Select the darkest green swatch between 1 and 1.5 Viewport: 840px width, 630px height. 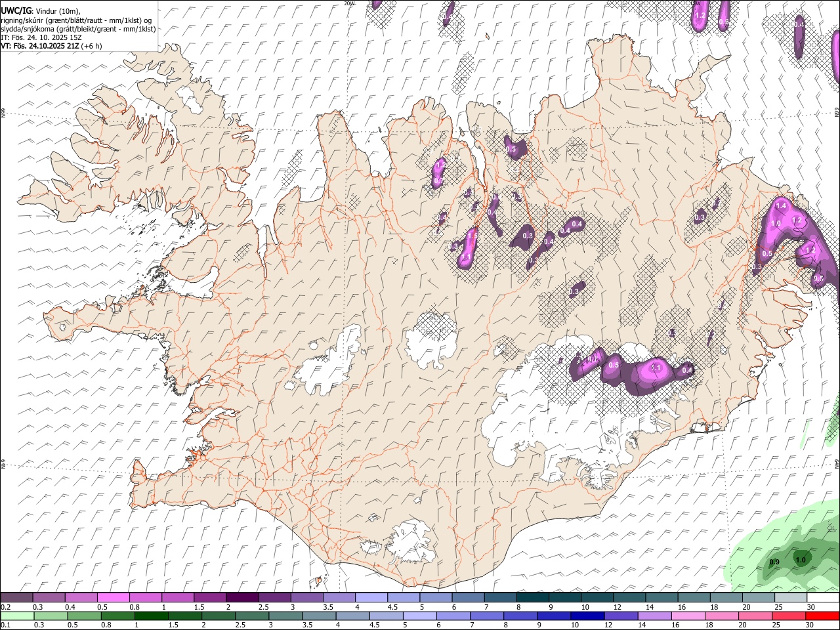pos(151,616)
